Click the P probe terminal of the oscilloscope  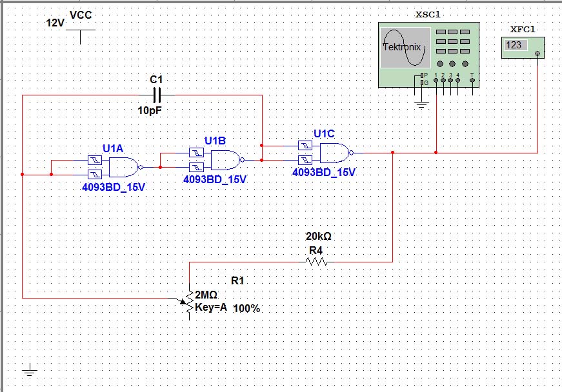point(422,76)
